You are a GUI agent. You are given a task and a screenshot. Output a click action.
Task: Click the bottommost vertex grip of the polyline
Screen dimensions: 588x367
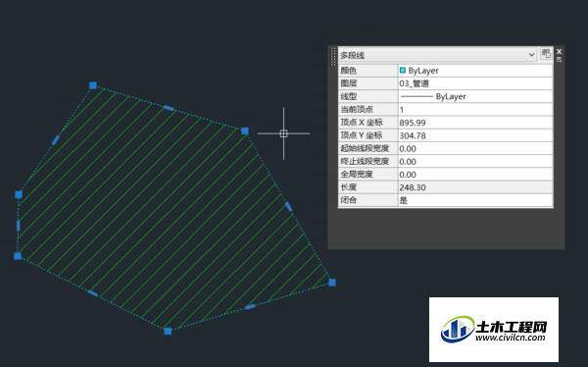pos(168,331)
